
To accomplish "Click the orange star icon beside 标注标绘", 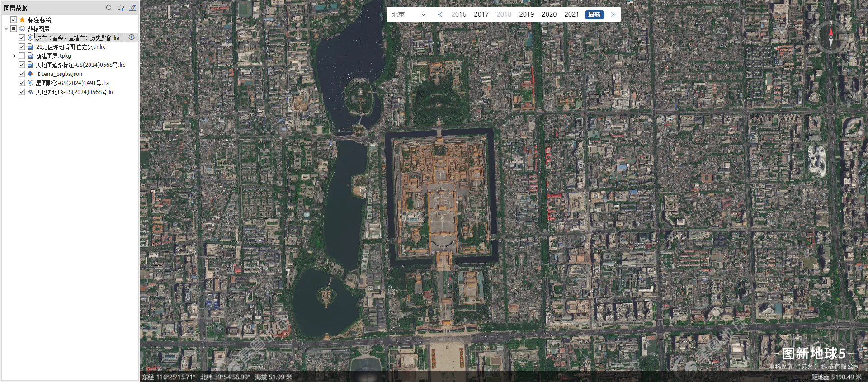I will 22,20.
